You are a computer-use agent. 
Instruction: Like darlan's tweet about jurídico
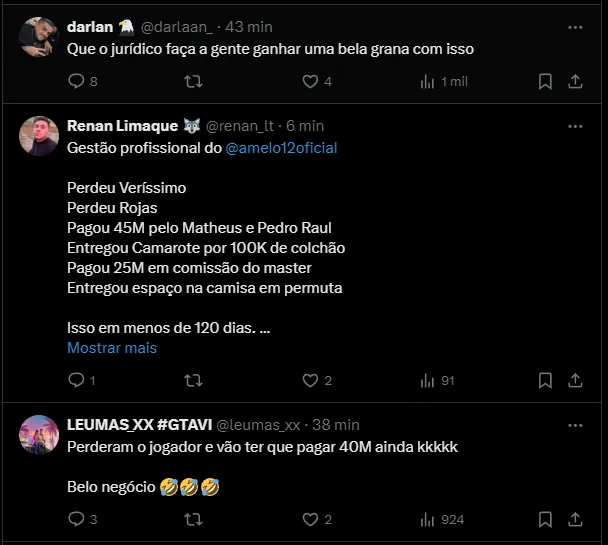pyautogui.click(x=310, y=81)
